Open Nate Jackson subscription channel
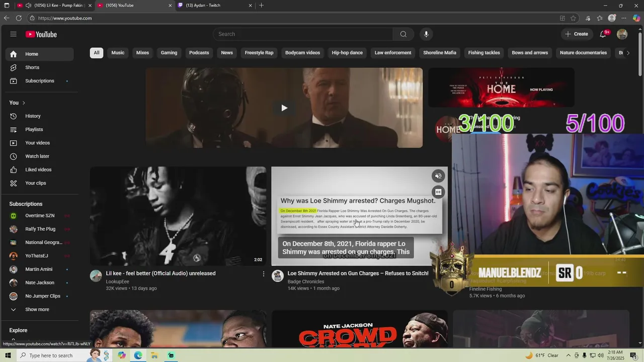This screenshot has height=362, width=644. pos(40,283)
